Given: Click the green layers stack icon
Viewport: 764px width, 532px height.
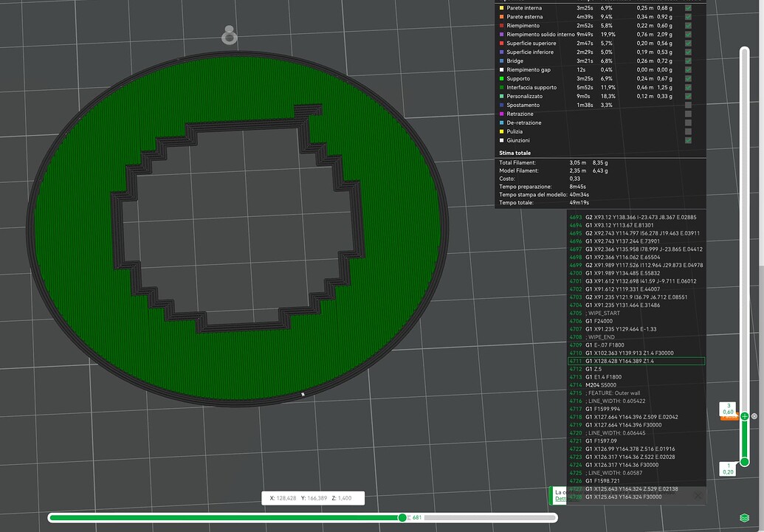Looking at the screenshot, I should tap(744, 518).
